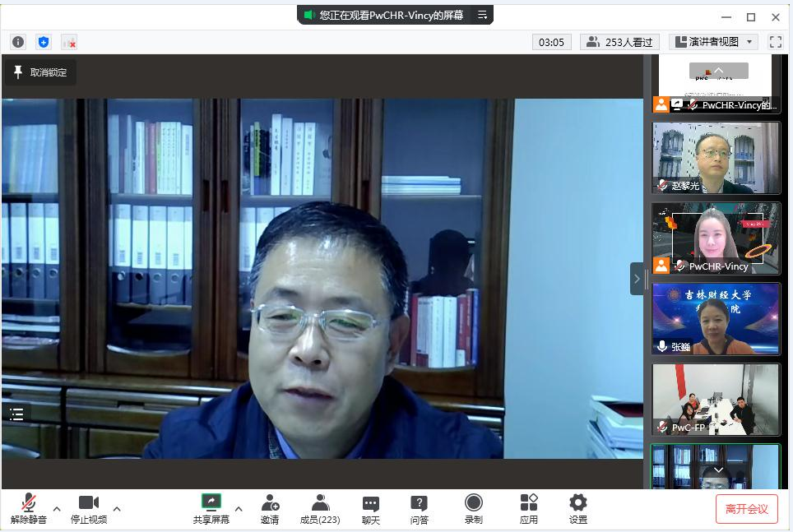
Task: Unmute microphone with 解除静音
Action: (x=29, y=508)
